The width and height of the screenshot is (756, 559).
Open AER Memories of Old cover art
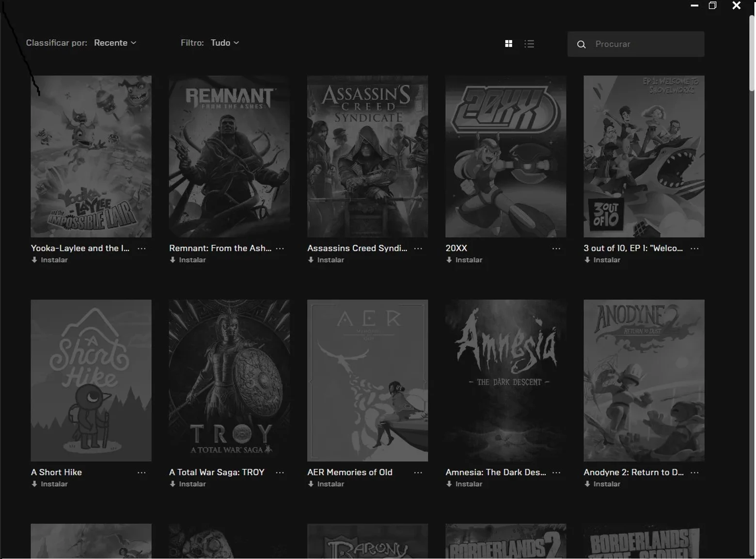[367, 381]
